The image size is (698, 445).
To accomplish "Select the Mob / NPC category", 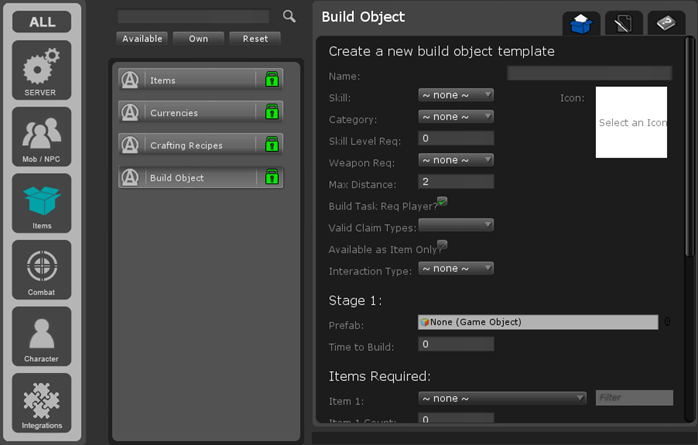I will [41, 135].
